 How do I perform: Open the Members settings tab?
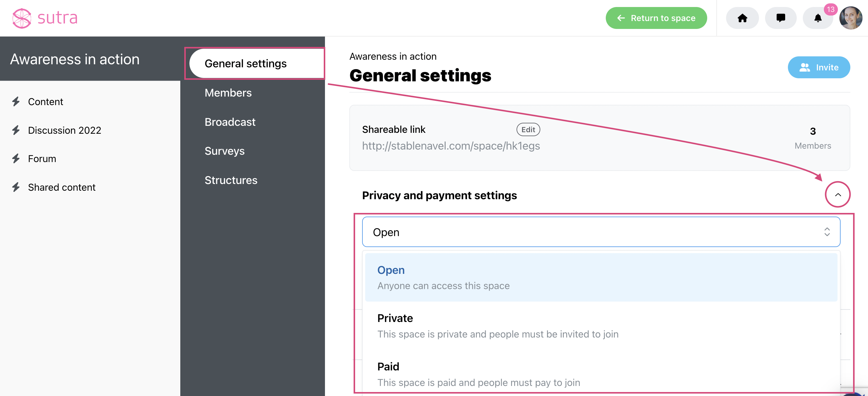[228, 93]
